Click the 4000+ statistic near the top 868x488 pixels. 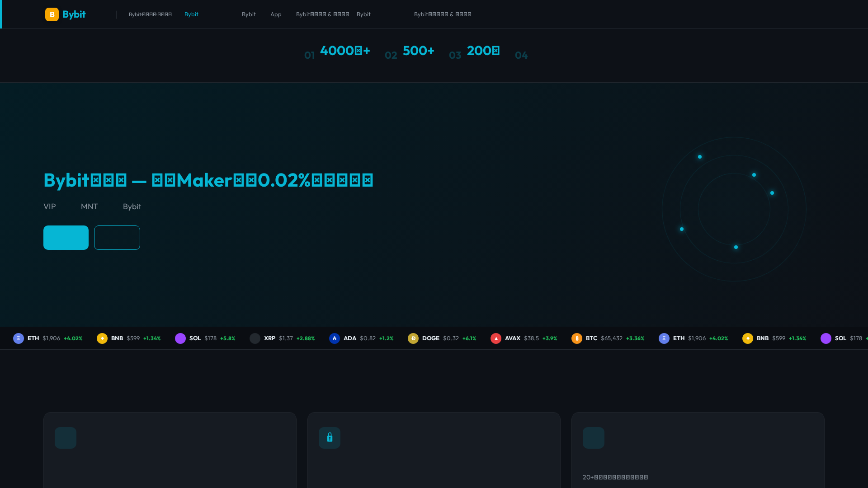(344, 51)
